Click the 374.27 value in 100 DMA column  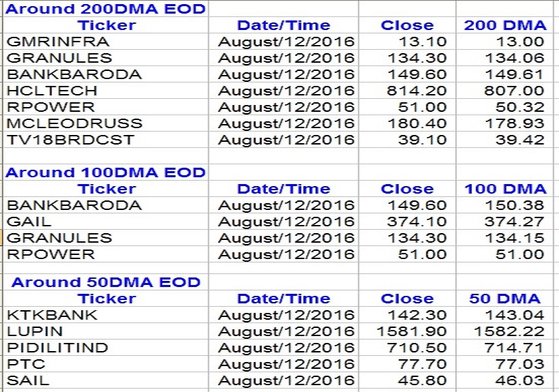click(x=514, y=222)
